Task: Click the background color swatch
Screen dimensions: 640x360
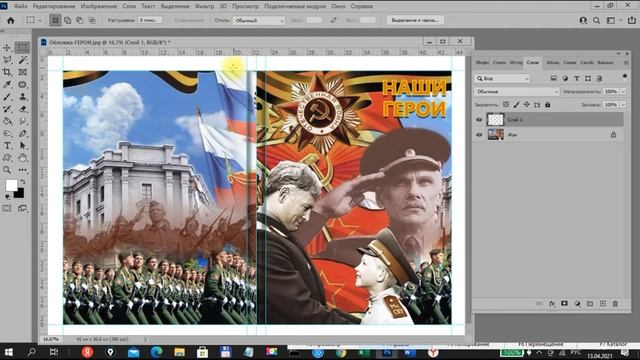Action: point(19,193)
